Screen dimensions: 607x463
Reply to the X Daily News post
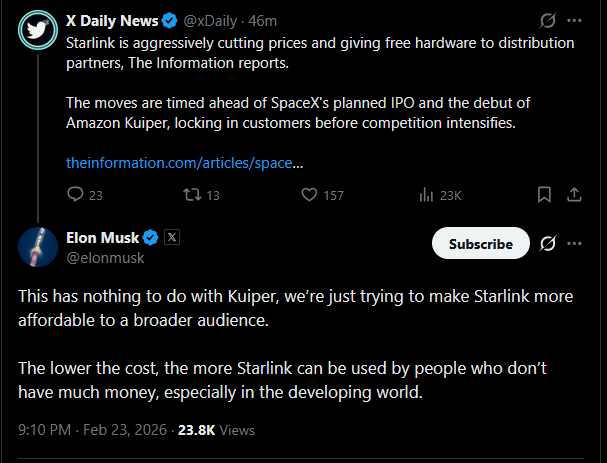click(x=76, y=195)
